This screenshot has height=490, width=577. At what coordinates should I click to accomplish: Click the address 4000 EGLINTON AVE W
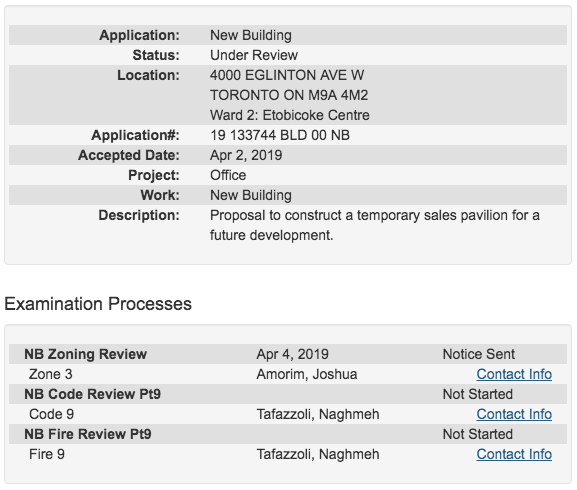click(x=287, y=75)
